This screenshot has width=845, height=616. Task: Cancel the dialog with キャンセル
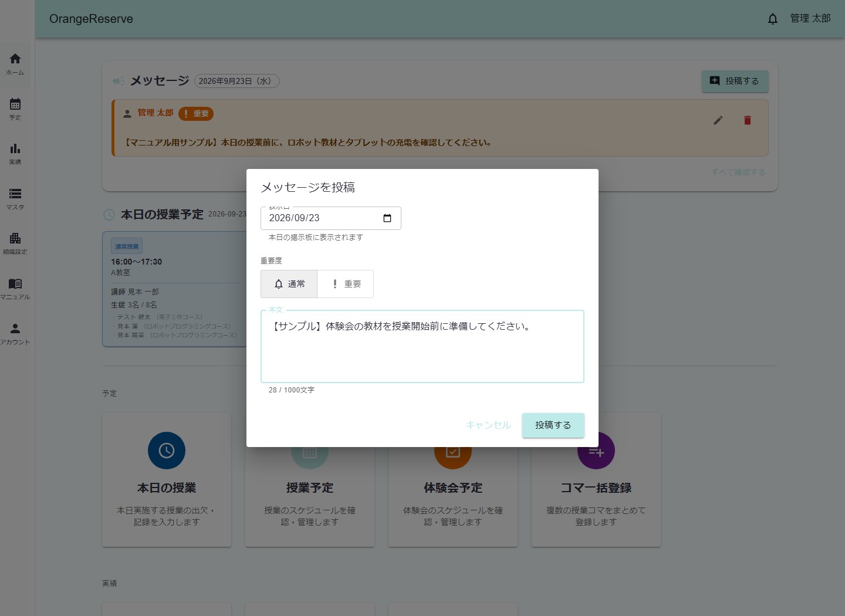[488, 425]
